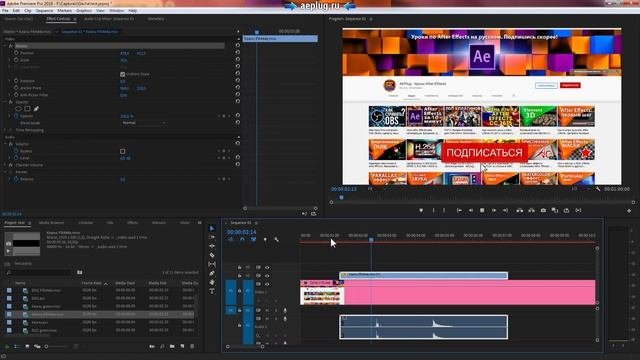Switch to Audio Clip Mixer tab
Screen dimensions: 640x360
[x=109, y=19]
